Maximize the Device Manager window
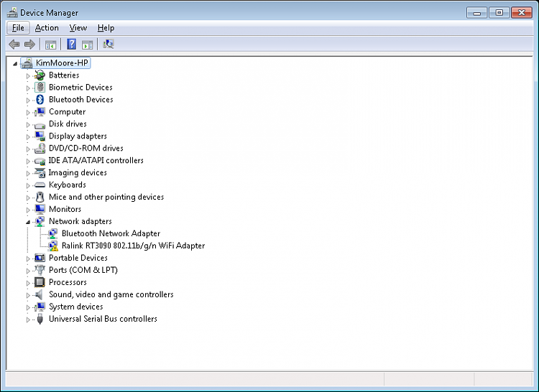 [x=499, y=13]
